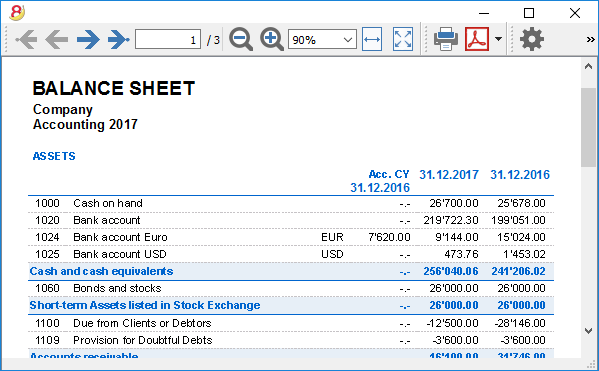Viewport: 599px width, 371px height.
Task: Select the 1020 Bank account row
Action: (291, 220)
